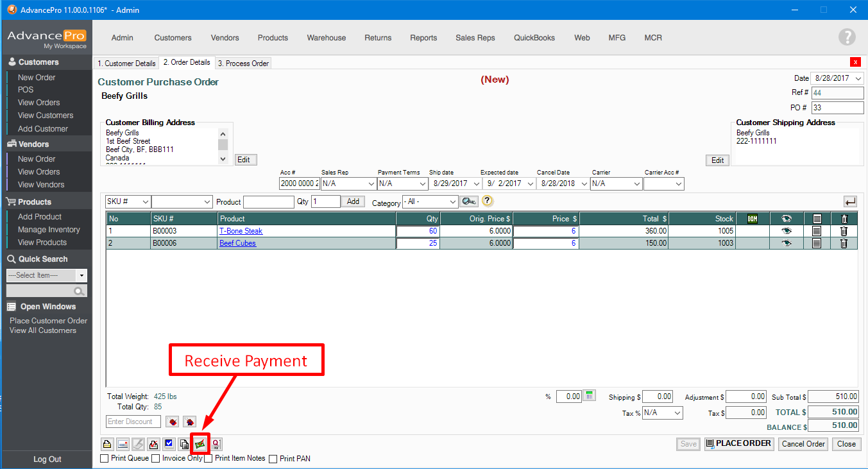Click the apply discount tag icon
This screenshot has height=469, width=868.
tap(172, 422)
